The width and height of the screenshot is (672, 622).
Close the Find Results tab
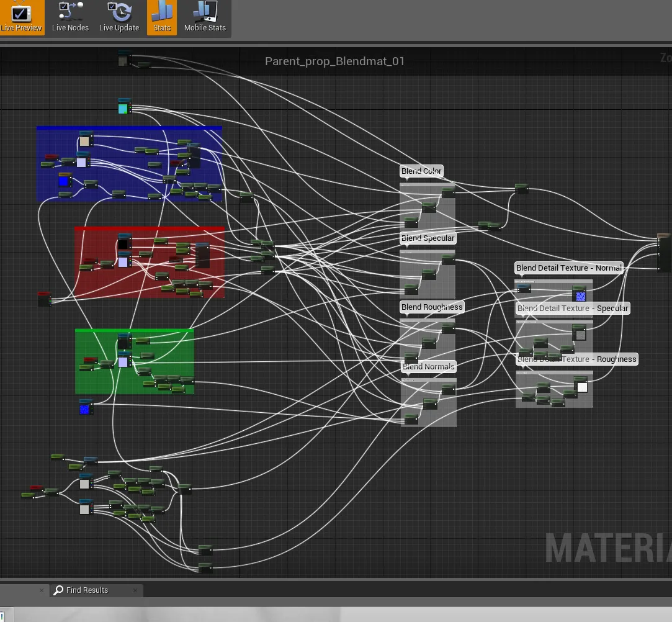click(135, 590)
